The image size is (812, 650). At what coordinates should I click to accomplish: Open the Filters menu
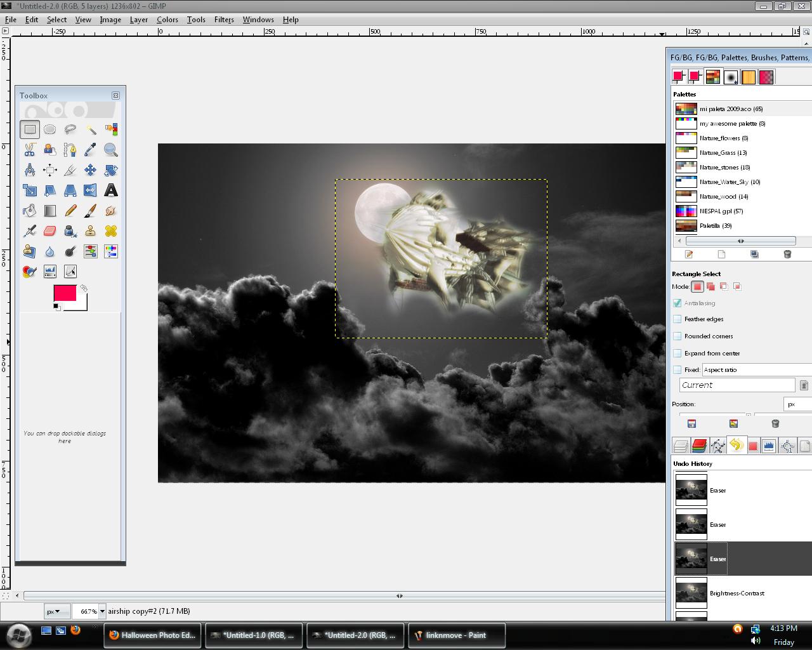coord(224,20)
